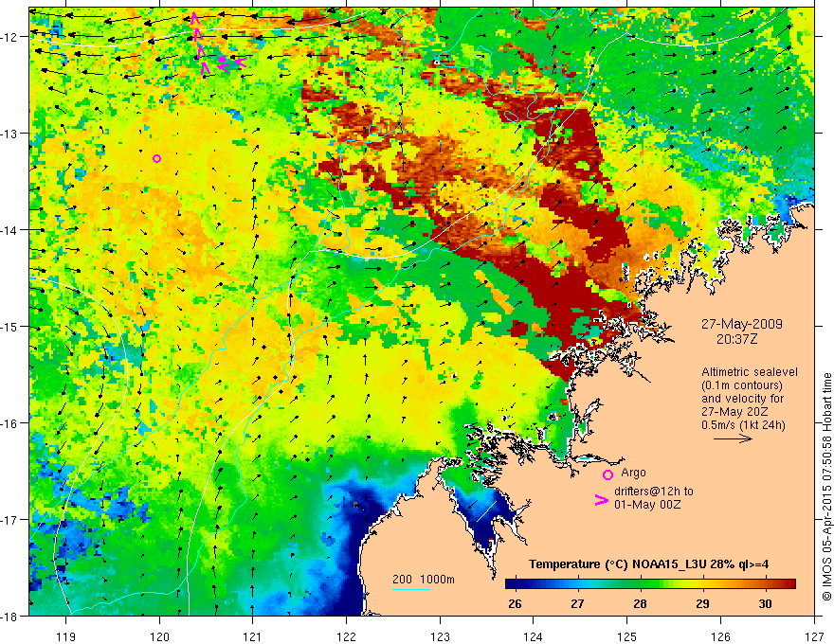834x644 pixels.
Task: Click the latitude axis label -15
Action: tap(9, 326)
